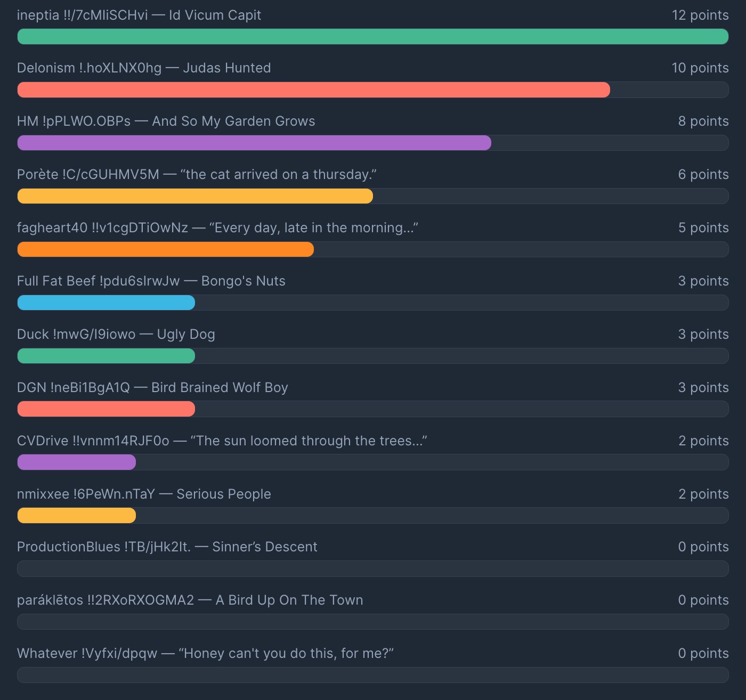Select the "0 points" score for Whatever's entry

(703, 654)
